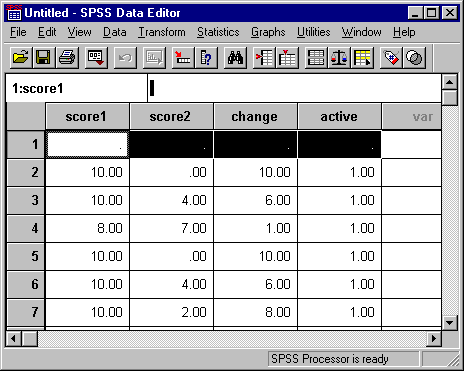Select row 3 header
The image size is (464, 371).
(x=26, y=200)
